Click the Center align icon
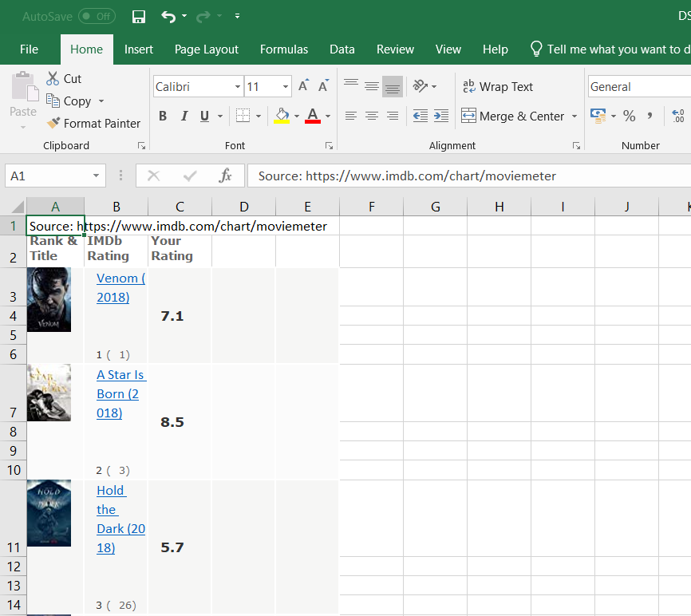This screenshot has height=616, width=691. tap(371, 116)
